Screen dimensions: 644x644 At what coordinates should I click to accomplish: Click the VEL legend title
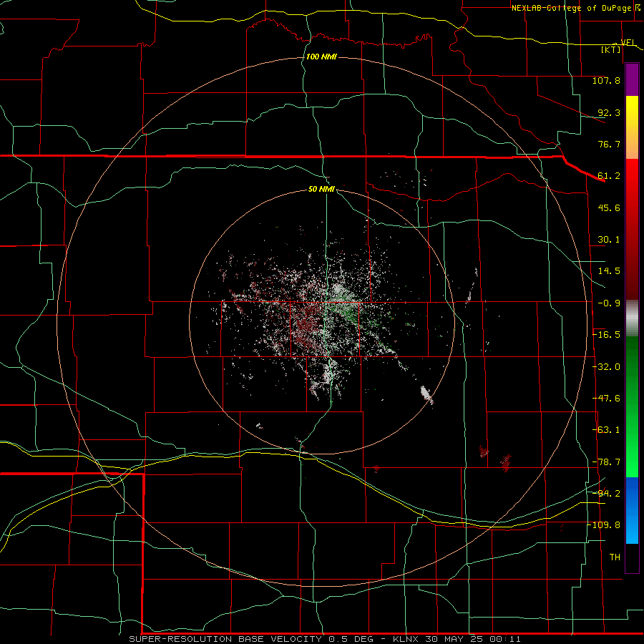coord(628,42)
